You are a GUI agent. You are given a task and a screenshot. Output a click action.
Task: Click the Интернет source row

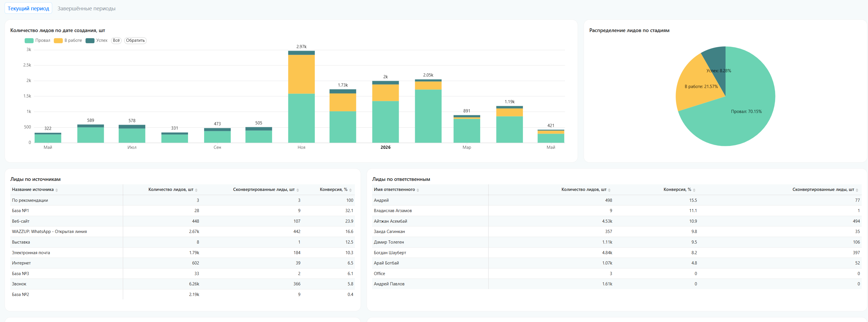[182, 263]
